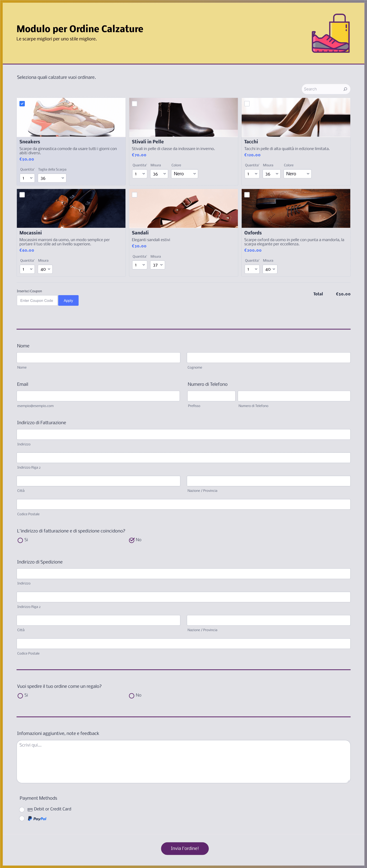Click the Tacchi high heels product image
Viewport: 367px width, 868px height.
[x=296, y=117]
